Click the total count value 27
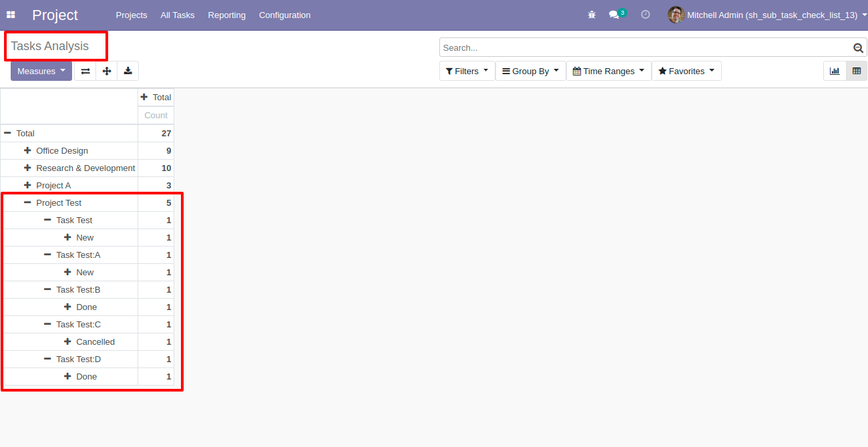This screenshot has width=868, height=447. click(x=156, y=133)
